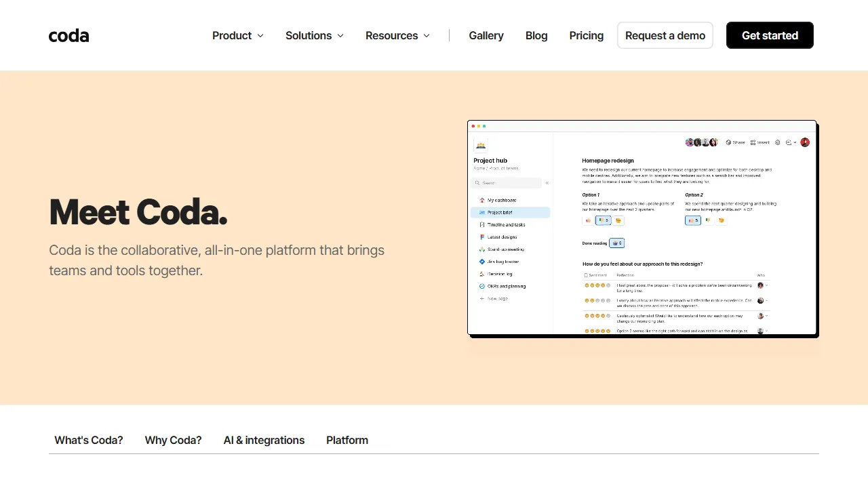Select the Why Coda? tab
This screenshot has height=488, width=868.
[173, 440]
